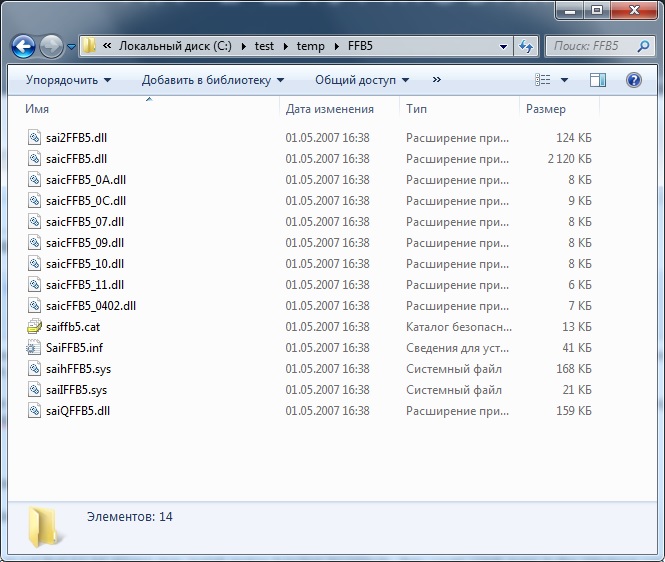665x562 pixels.
Task: Refresh the folder view
Action: (x=526, y=46)
